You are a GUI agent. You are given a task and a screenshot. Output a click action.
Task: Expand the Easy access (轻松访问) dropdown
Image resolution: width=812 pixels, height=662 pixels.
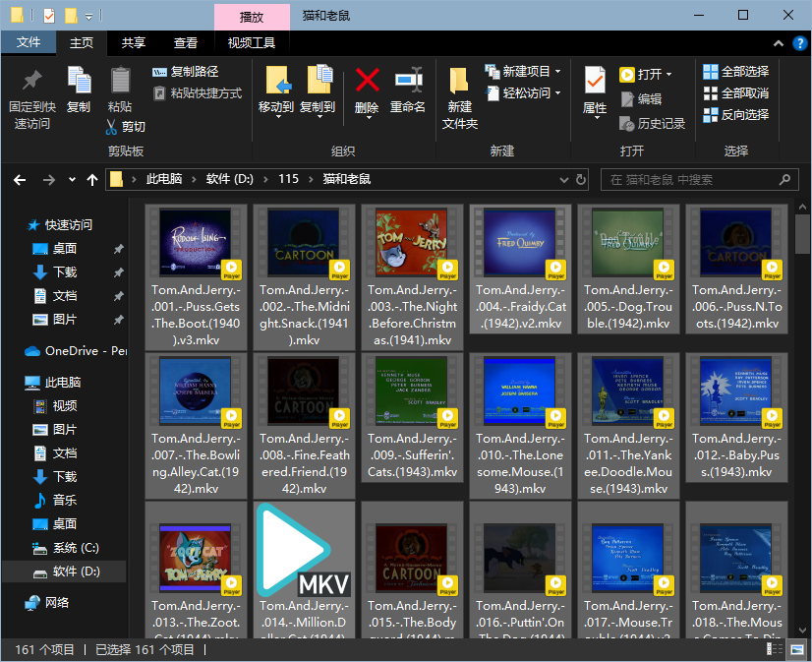(557, 93)
